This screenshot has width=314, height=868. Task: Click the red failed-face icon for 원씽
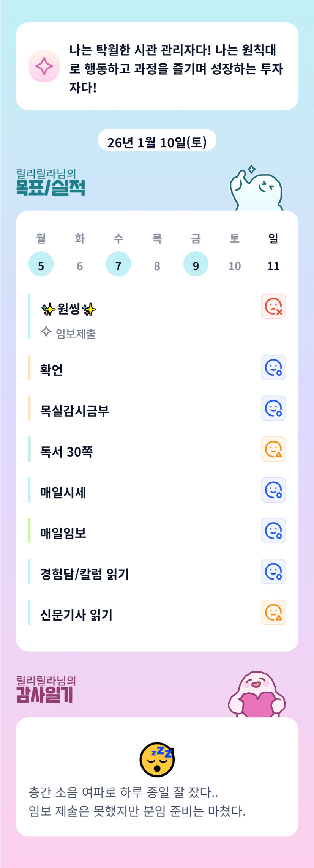point(273,306)
